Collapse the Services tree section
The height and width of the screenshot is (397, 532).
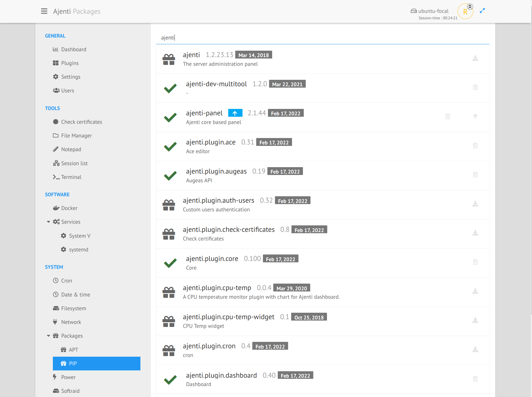pos(48,222)
